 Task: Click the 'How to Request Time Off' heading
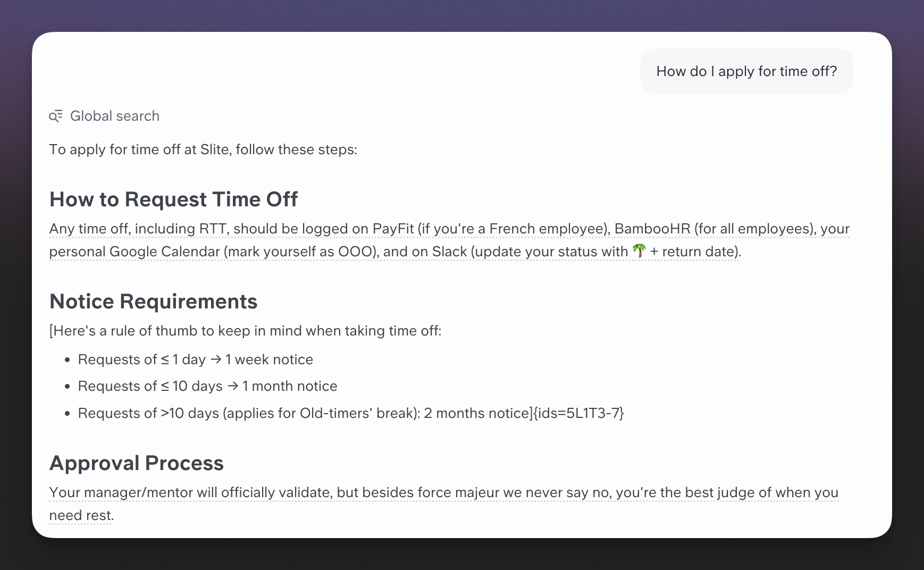(x=173, y=199)
